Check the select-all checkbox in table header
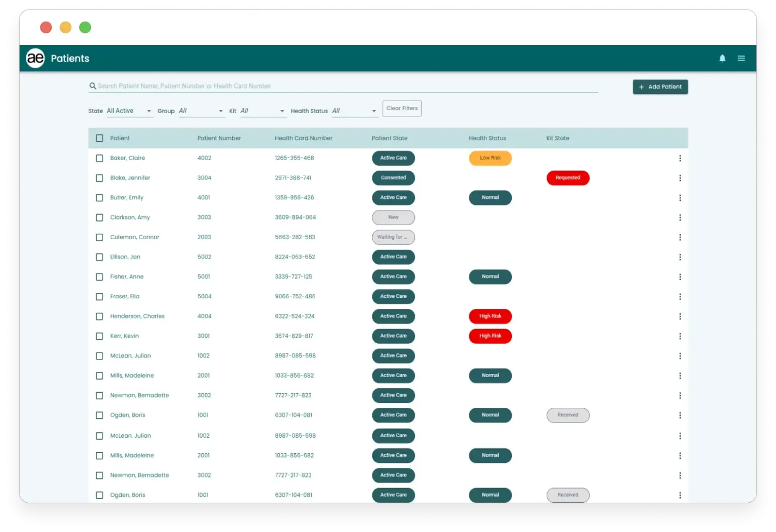Screen dimensions: 776x532 click(99, 137)
